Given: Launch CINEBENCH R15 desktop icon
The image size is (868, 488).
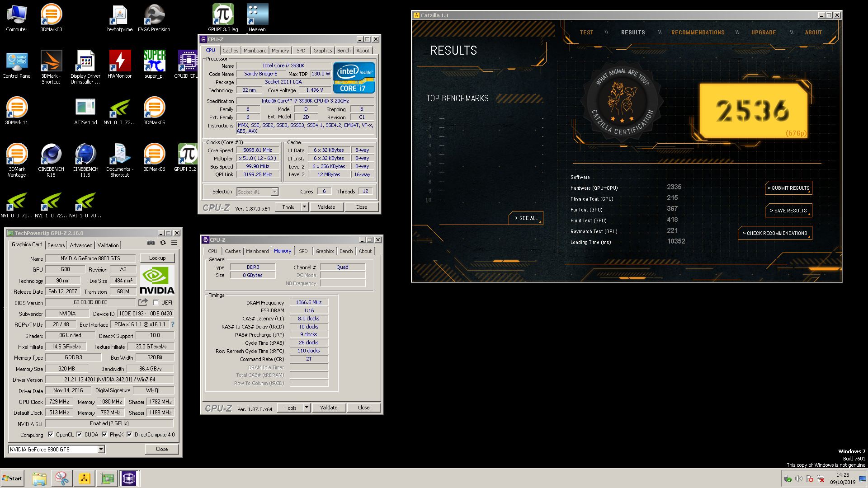Looking at the screenshot, I should pos(51,160).
